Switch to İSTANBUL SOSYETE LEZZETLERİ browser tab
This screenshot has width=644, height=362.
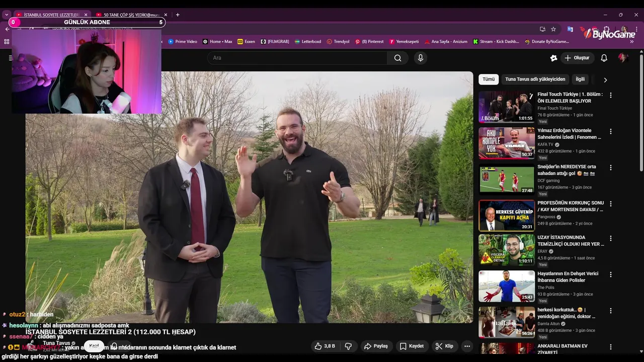click(50, 15)
